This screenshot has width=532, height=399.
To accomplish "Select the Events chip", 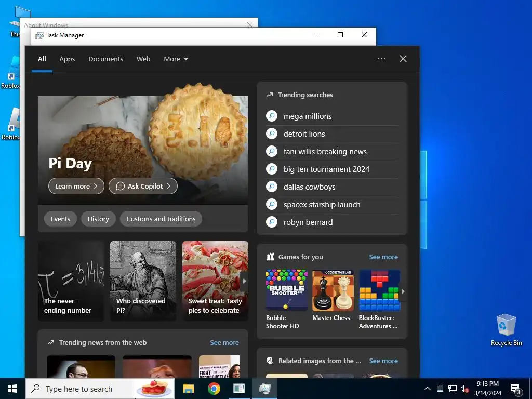I will pyautogui.click(x=60, y=219).
